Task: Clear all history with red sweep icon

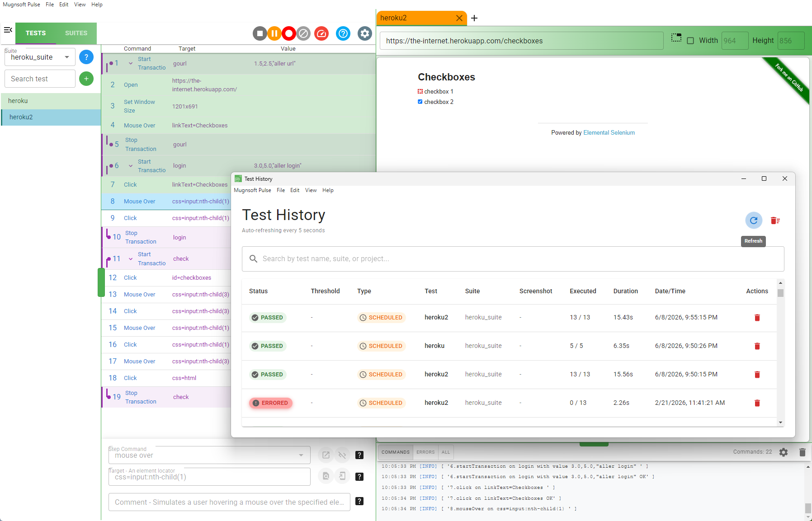Action: coord(775,221)
